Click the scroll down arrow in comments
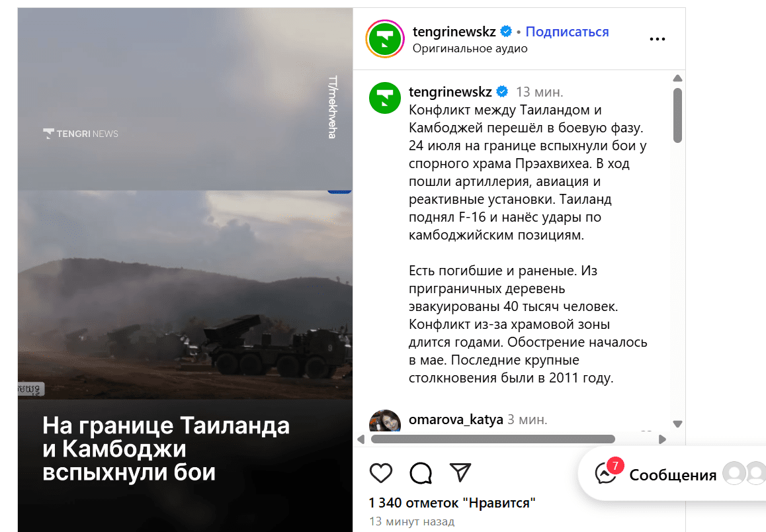 (x=677, y=424)
